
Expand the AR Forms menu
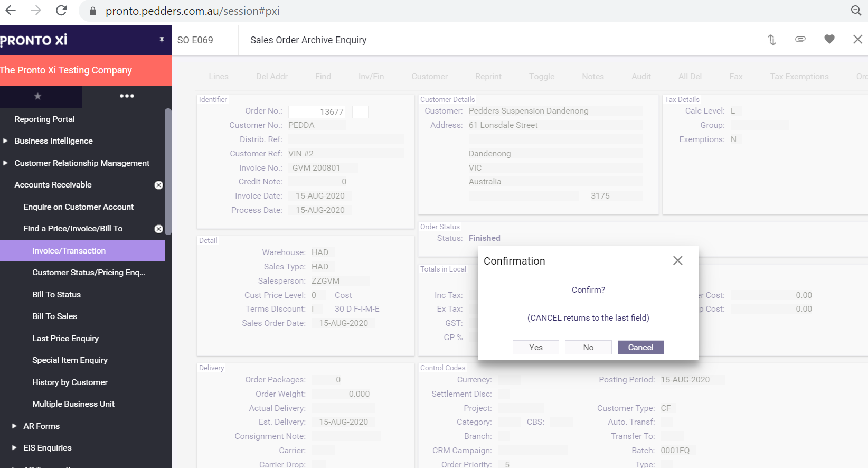(14, 426)
